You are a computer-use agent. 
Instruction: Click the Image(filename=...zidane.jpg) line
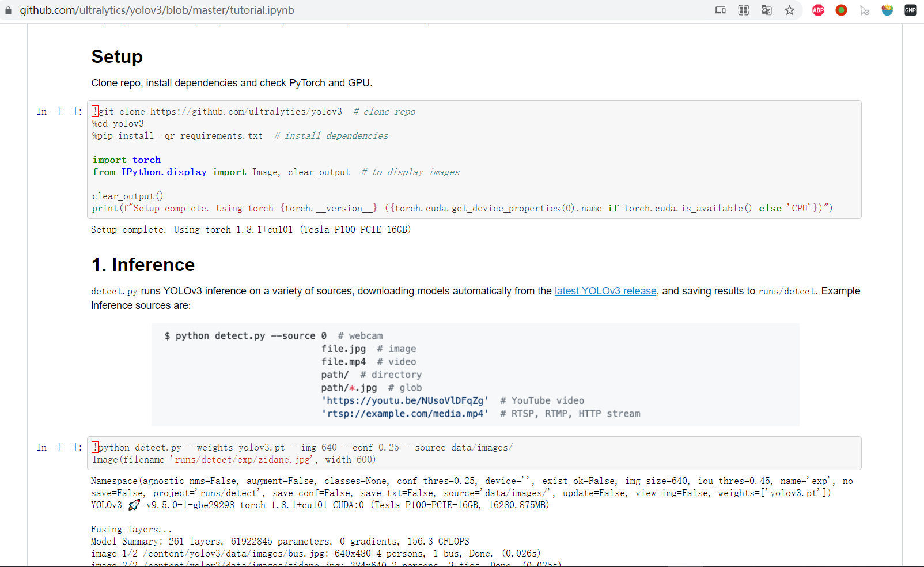tap(234, 460)
